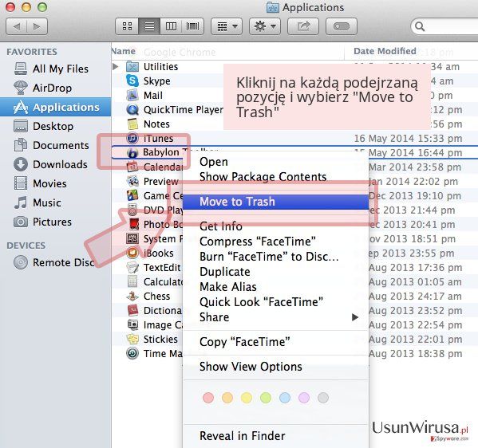Open the Action gear dropdown menu
Viewport: 478px width, 448px height.
pos(265,26)
